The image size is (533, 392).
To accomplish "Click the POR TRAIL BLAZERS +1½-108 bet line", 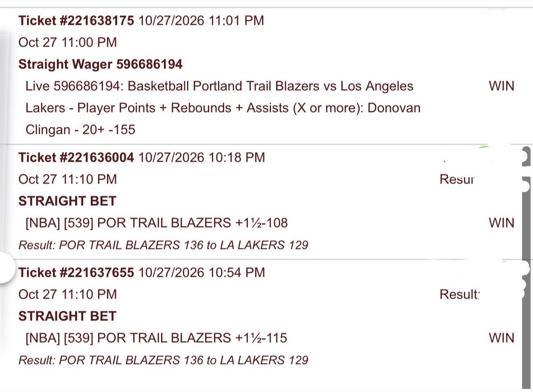I will [157, 223].
